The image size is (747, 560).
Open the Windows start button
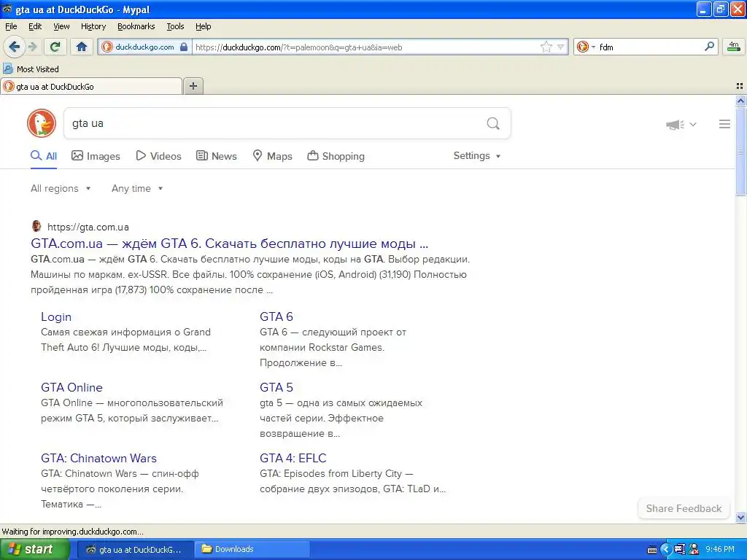click(34, 549)
